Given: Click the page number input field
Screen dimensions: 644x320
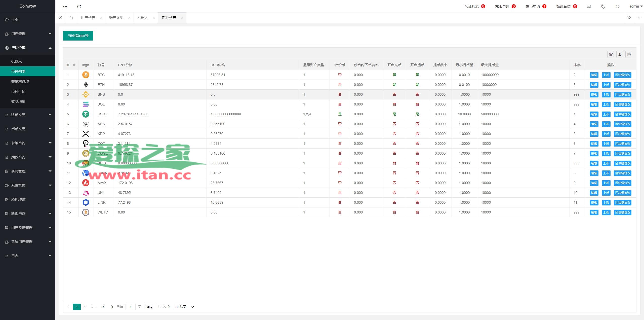Looking at the screenshot, I should pyautogui.click(x=131, y=307).
